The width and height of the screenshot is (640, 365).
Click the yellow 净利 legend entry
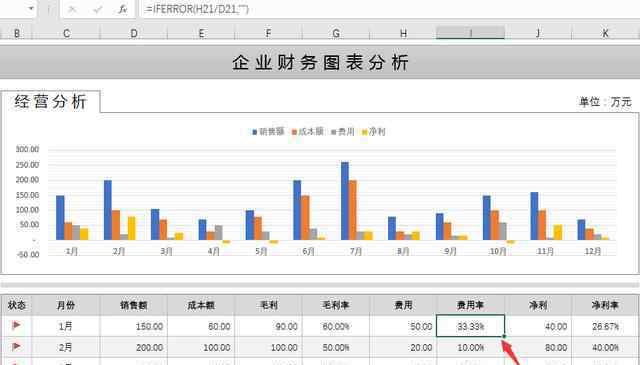(373, 131)
